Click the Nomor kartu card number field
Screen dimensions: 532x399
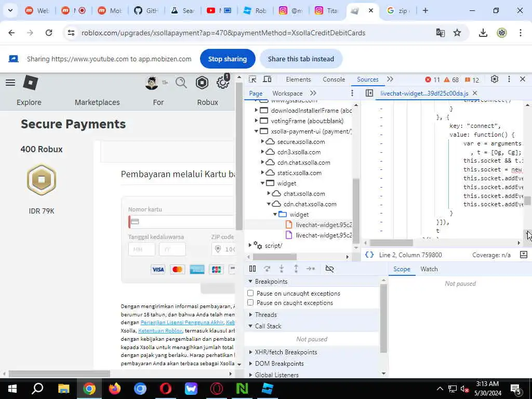182,221
